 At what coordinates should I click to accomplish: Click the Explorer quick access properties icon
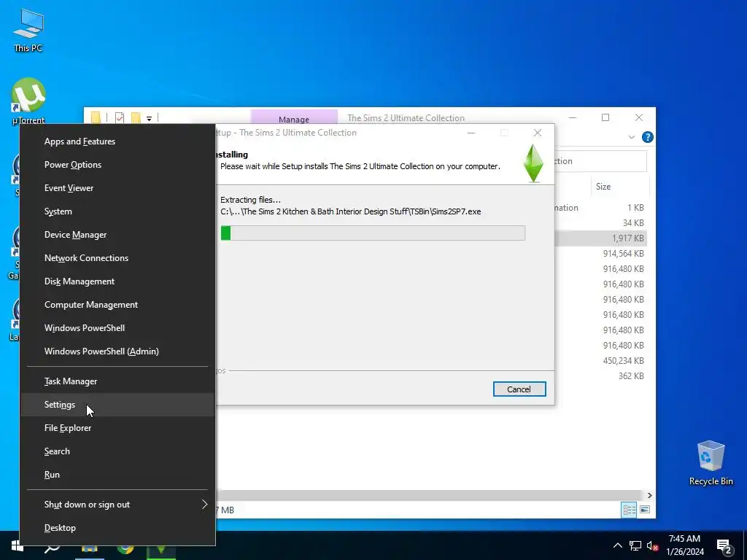click(x=120, y=117)
